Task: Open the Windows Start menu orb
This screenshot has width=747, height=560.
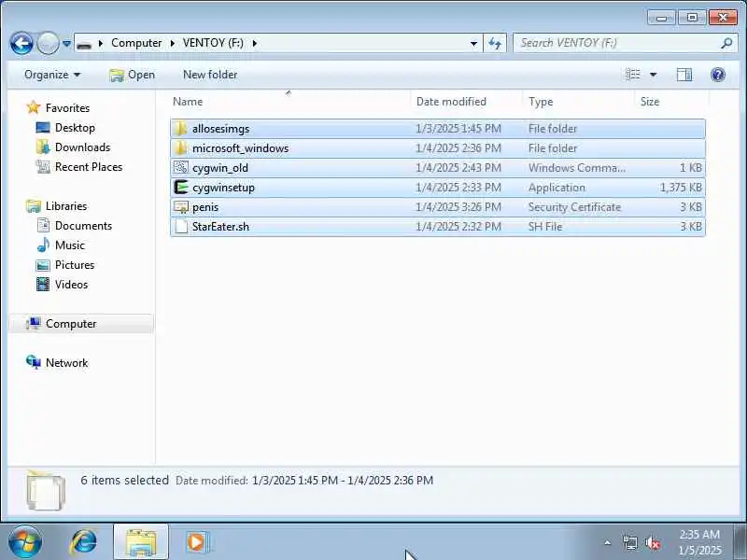Action: [24, 542]
